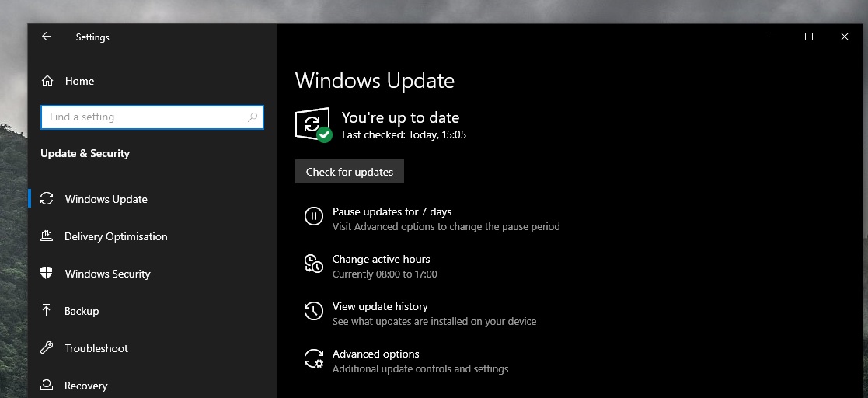Click the 'Windows Update' page title
The image size is (868, 398).
pos(375,80)
